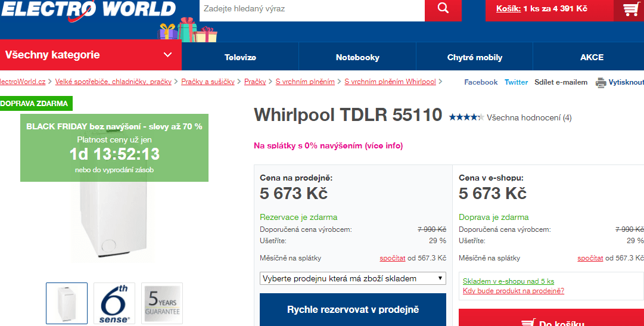Click the Rezervace je zdarma text
This screenshot has height=326, width=644.
[x=298, y=217]
